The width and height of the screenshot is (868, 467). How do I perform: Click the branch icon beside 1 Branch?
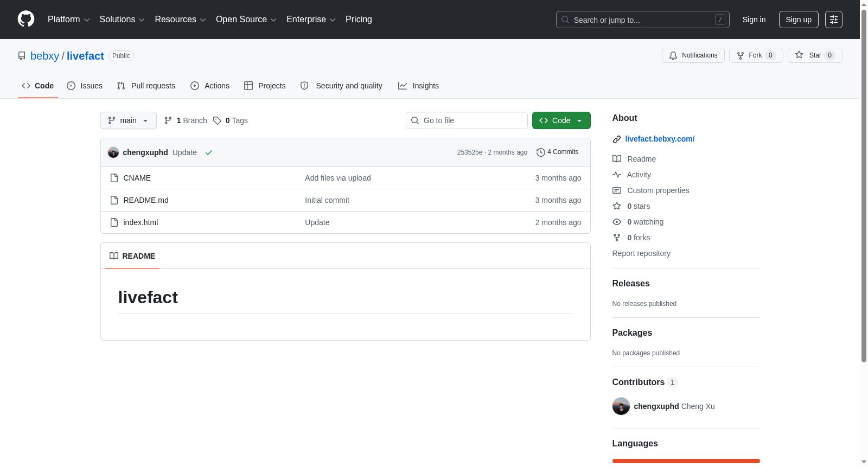point(168,120)
